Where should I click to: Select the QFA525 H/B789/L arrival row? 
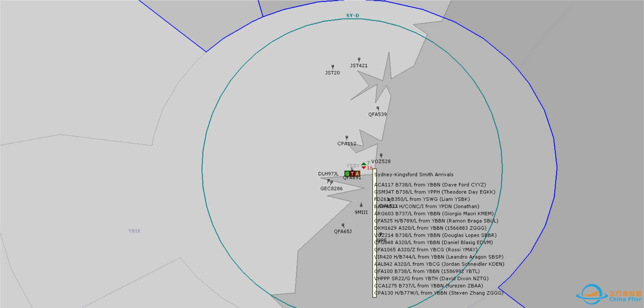[x=436, y=221]
